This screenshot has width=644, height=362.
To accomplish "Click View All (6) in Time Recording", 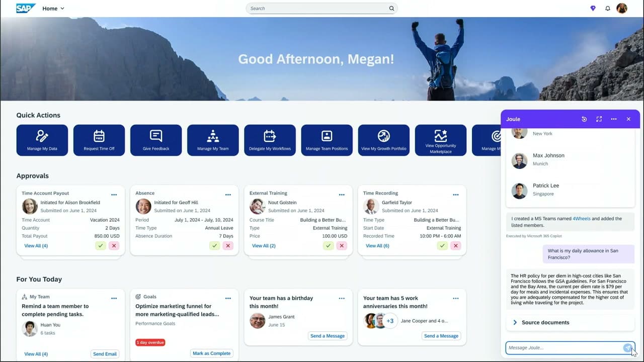I will click(377, 246).
